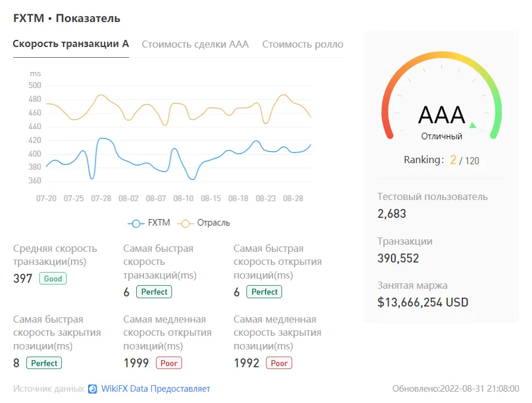Click the Good rating badge
Image resolution: width=532 pixels, height=403 pixels.
pyautogui.click(x=53, y=279)
